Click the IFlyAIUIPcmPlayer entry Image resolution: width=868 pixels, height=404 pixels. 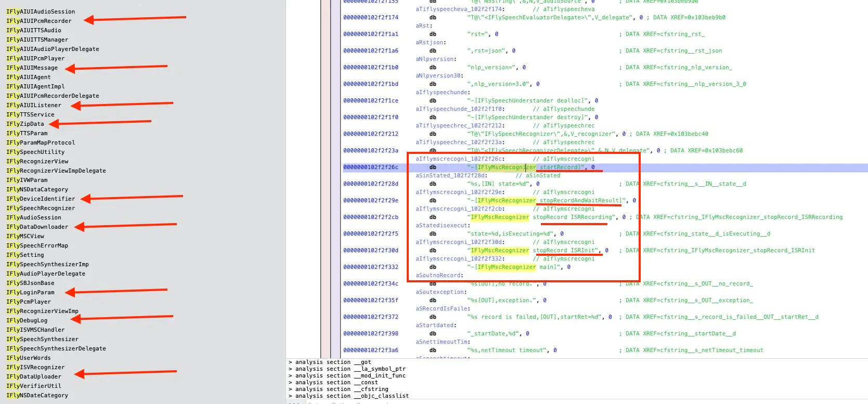[x=35, y=58]
